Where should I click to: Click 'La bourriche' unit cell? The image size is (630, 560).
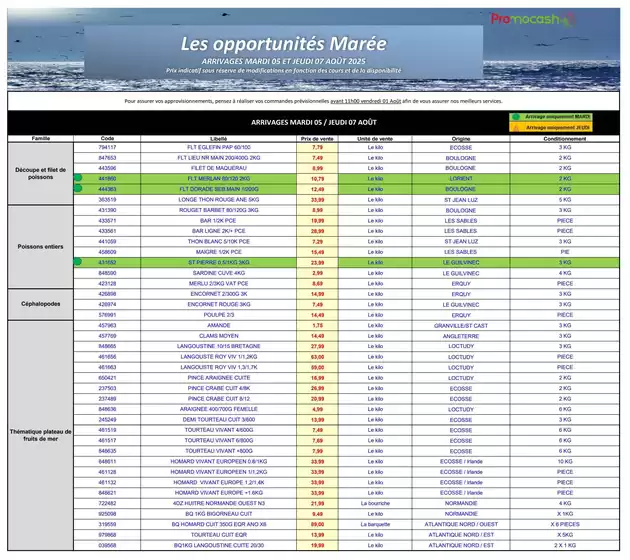[375, 503]
